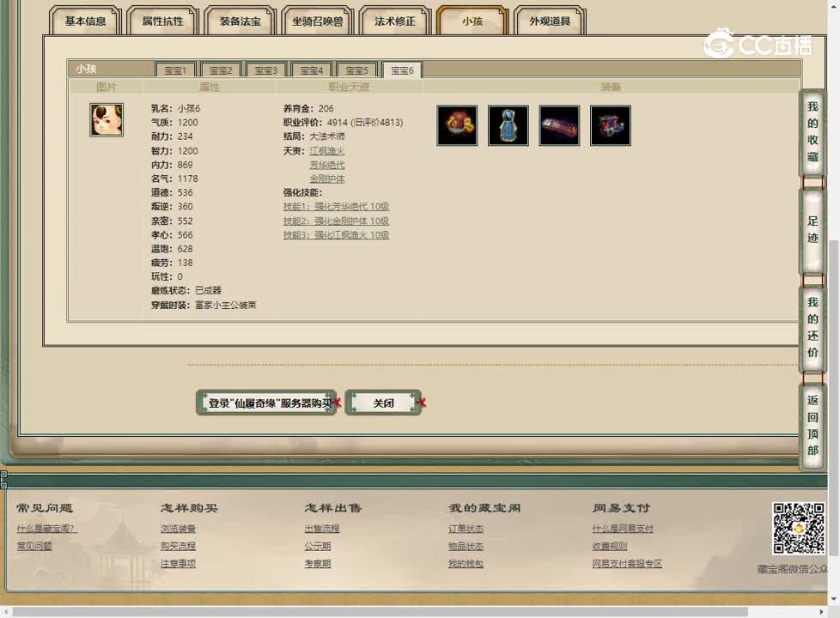The height and width of the screenshot is (618, 840).
Task: Open the 基本信息 tab
Action: click(x=85, y=21)
